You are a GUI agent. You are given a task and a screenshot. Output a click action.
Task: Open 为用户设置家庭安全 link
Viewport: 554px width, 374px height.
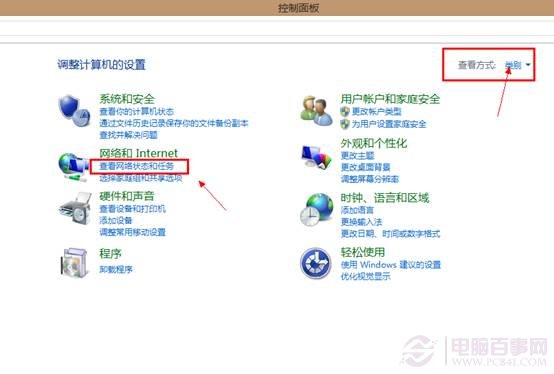(x=389, y=124)
